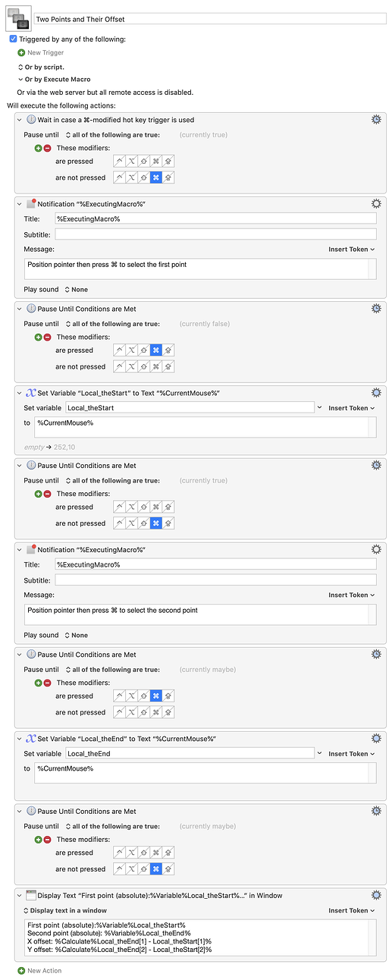Toggle Shift key in last action's are not pressed row

144,869
